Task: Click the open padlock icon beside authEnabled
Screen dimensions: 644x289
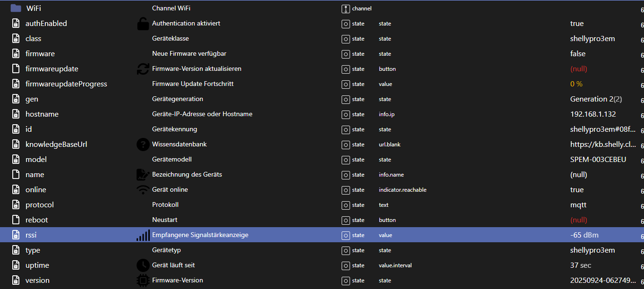Action: 143,24
